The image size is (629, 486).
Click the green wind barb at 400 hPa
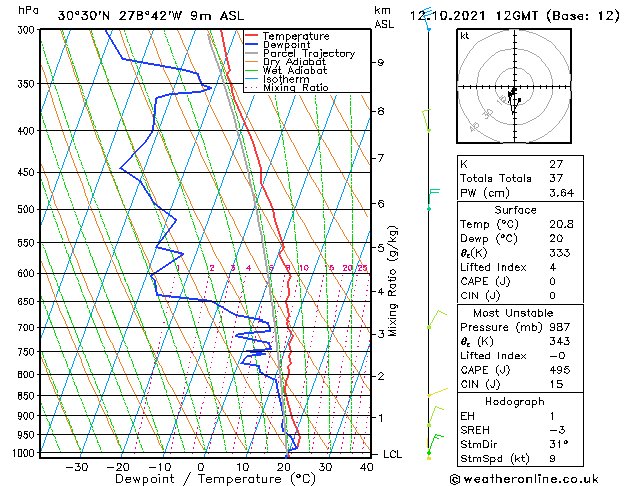click(x=426, y=120)
